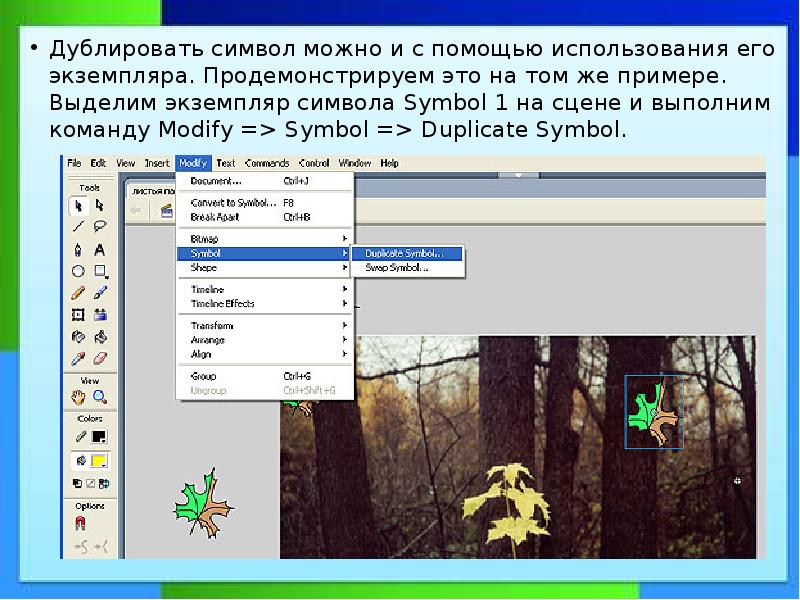Pick the Zoom magnifier tool

pyautogui.click(x=100, y=397)
